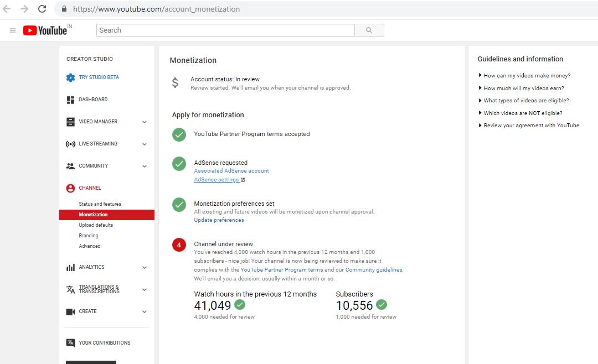Open Associated AdSense account link
Viewport: 598px width, 364px height.
click(x=231, y=171)
